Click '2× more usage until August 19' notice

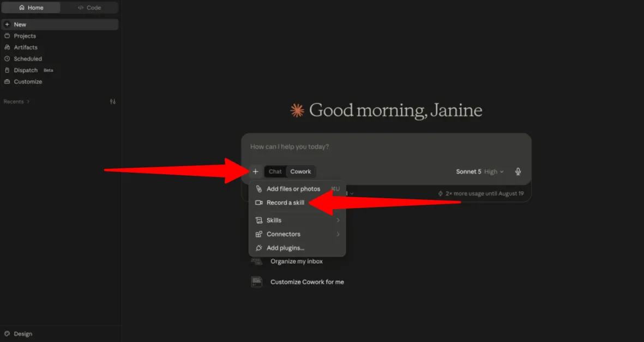[481, 193]
